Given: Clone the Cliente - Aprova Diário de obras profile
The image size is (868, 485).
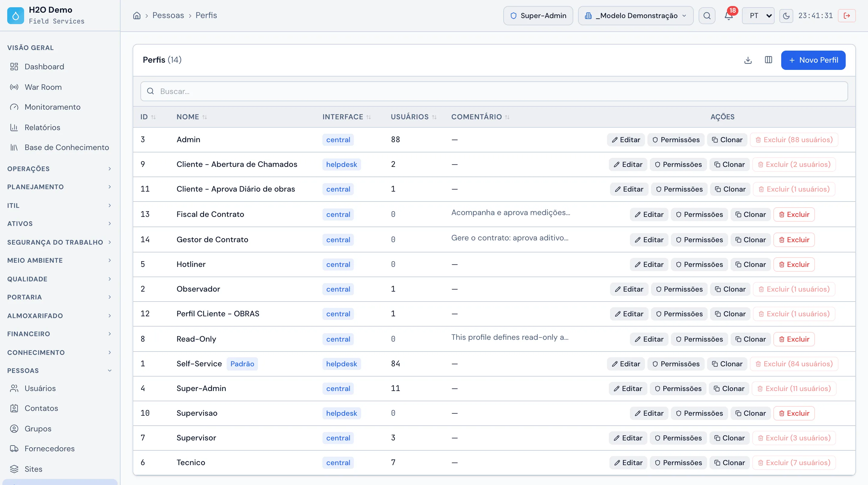Looking at the screenshot, I should (730, 189).
